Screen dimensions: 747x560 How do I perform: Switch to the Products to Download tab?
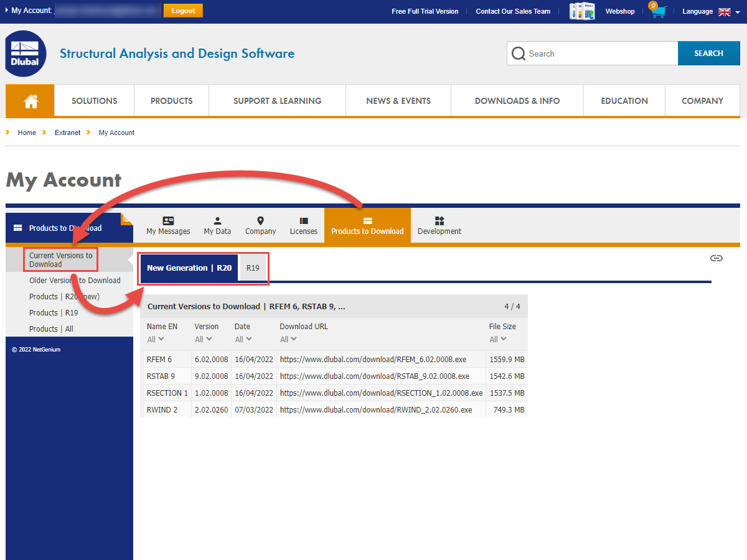coord(367,225)
